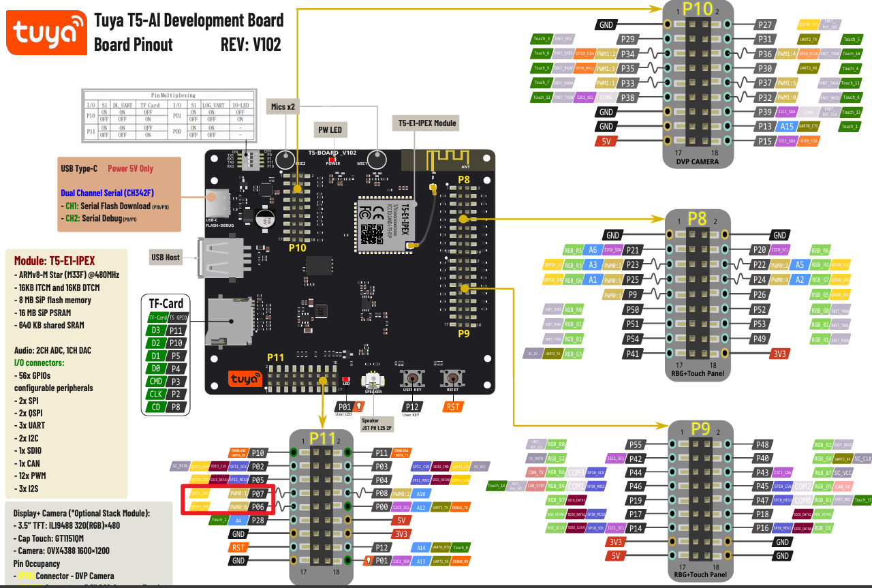Screen dimensions: 872x588
Task: Click the RESET push button on the board
Action: [x=453, y=377]
